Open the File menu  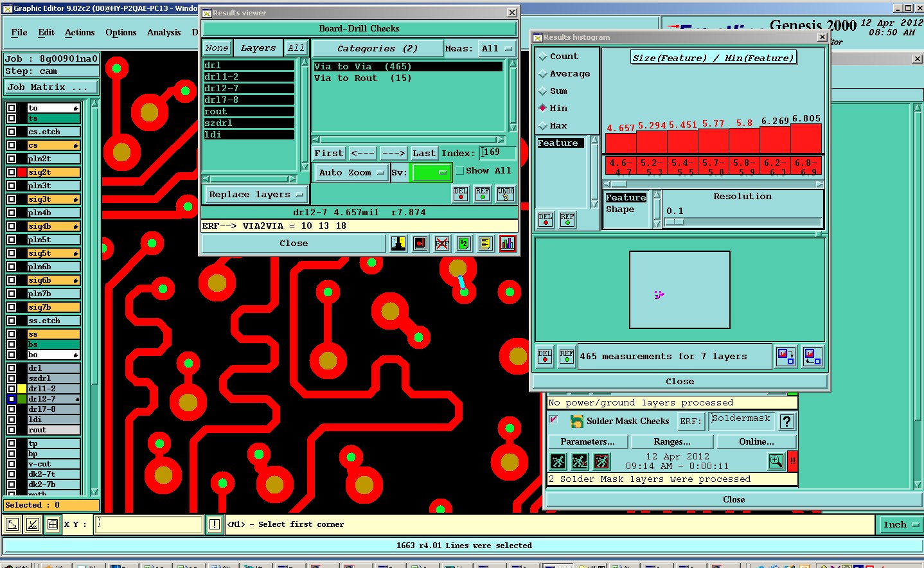click(19, 32)
